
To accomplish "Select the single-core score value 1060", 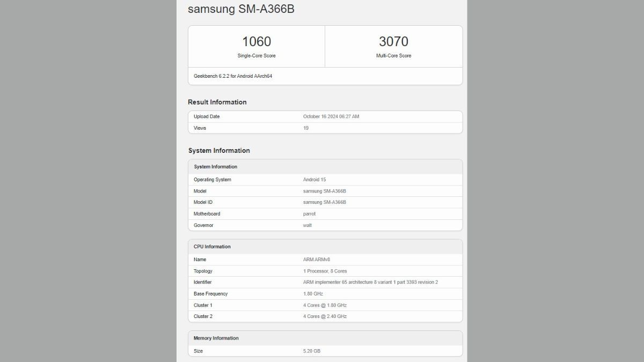I will tap(257, 41).
